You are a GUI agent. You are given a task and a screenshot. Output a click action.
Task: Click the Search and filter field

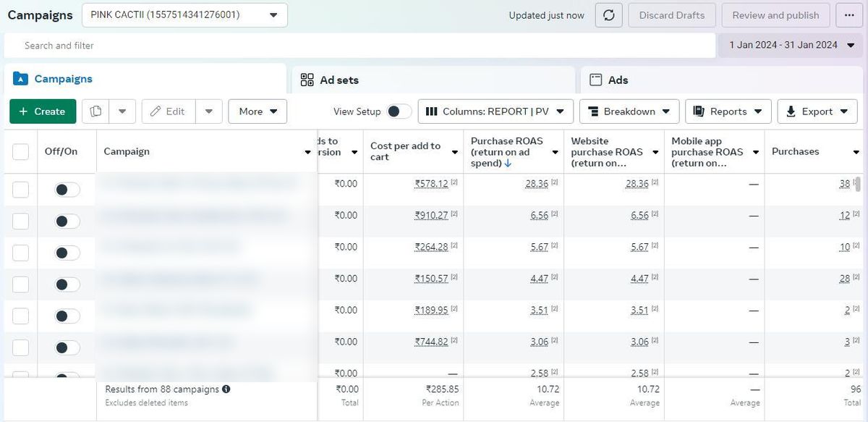point(359,45)
